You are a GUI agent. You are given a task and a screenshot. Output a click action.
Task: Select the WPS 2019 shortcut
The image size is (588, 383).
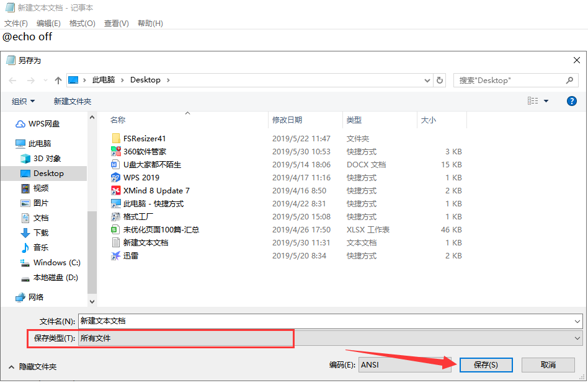click(x=141, y=178)
